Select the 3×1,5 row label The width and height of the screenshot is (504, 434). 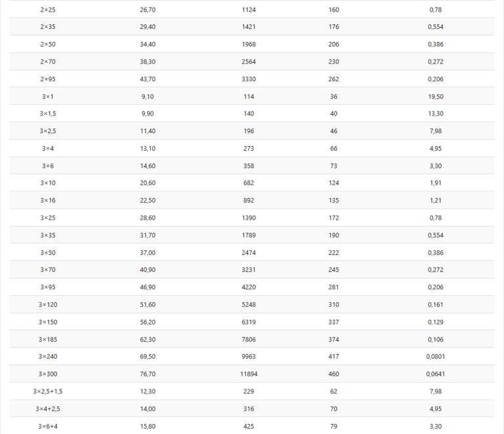47,114
